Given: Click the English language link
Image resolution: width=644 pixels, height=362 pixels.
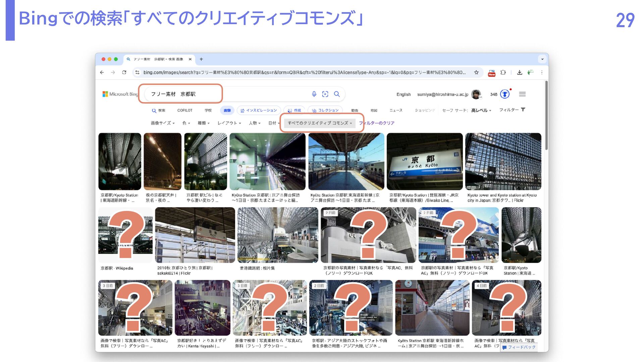Looking at the screenshot, I should (x=404, y=95).
